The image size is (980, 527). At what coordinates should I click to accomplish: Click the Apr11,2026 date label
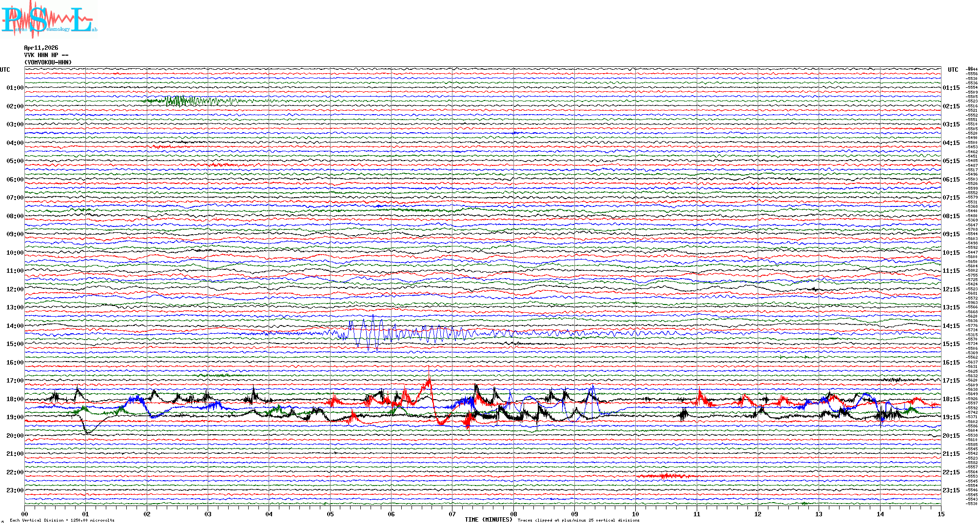click(41, 48)
